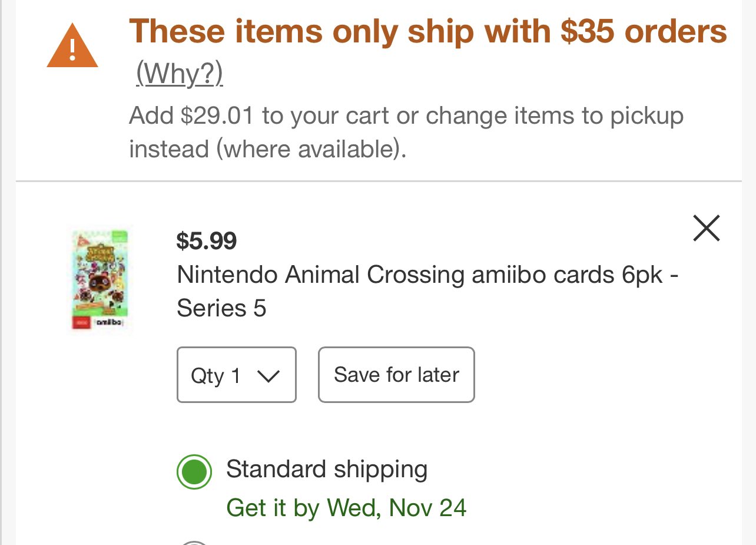Click the chevron arrow beside Qty 1
The height and width of the screenshot is (545, 756).
coord(268,376)
